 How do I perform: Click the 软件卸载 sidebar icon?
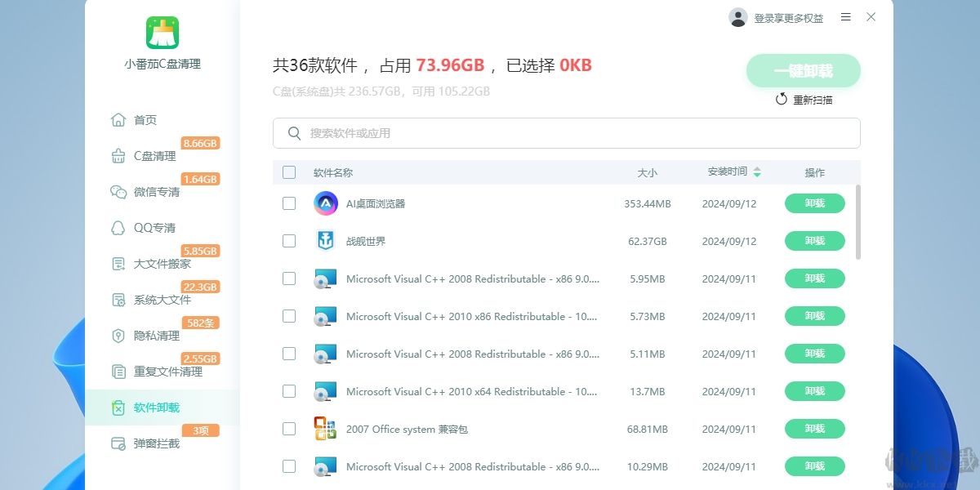(118, 408)
